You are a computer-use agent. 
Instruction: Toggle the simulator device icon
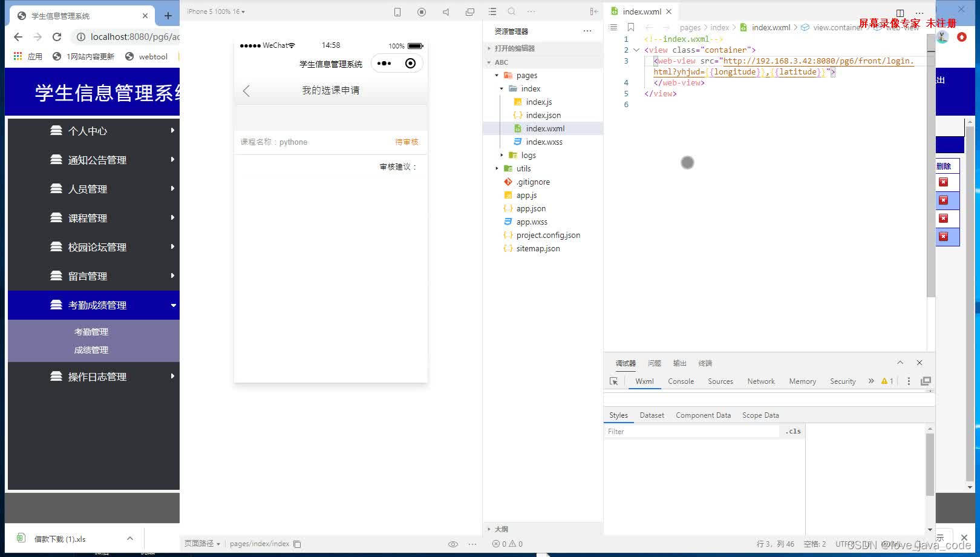click(397, 12)
